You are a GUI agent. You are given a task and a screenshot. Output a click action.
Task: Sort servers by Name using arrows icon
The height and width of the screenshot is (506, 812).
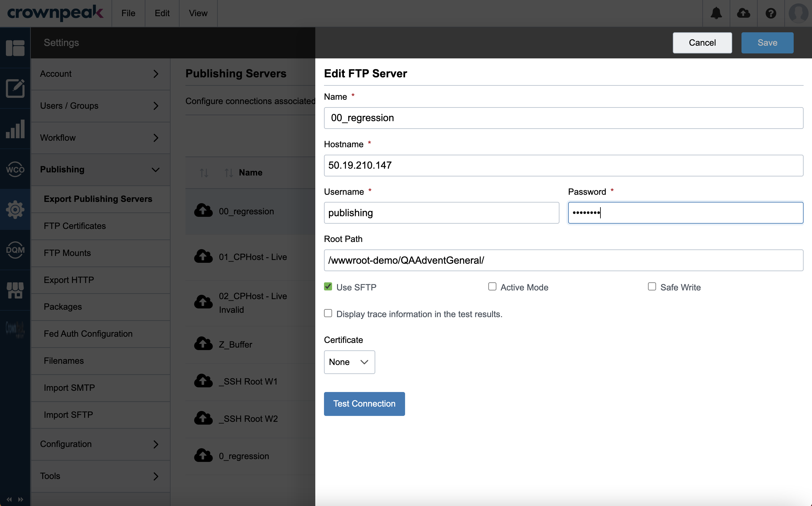point(229,173)
